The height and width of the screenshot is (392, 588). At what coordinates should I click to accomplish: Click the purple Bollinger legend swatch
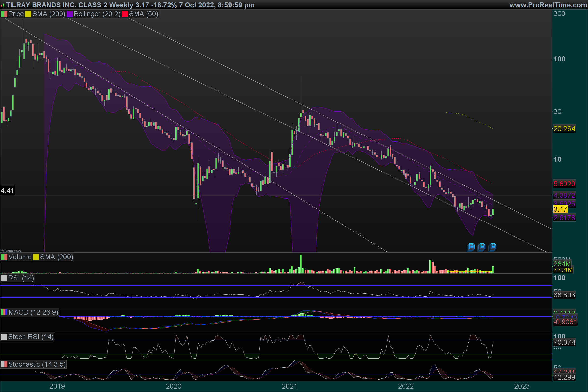pyautogui.click(x=70, y=14)
